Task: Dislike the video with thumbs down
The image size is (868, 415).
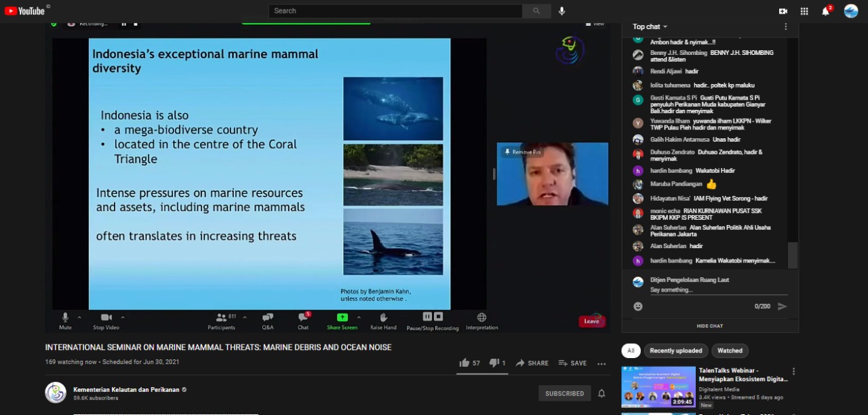Action: [x=498, y=363]
